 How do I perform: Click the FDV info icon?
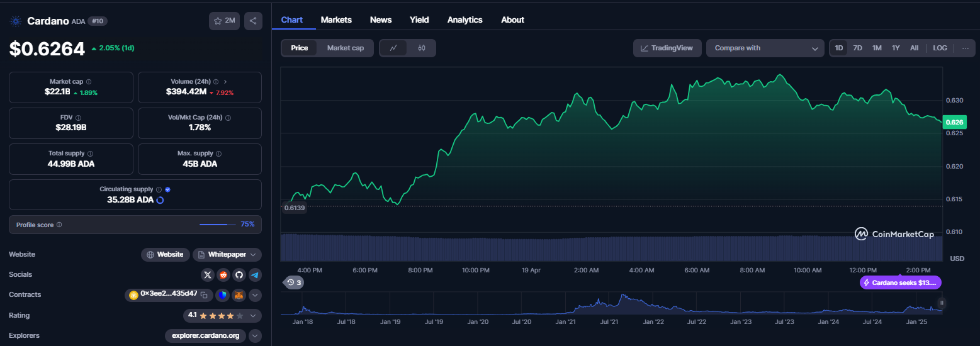78,118
